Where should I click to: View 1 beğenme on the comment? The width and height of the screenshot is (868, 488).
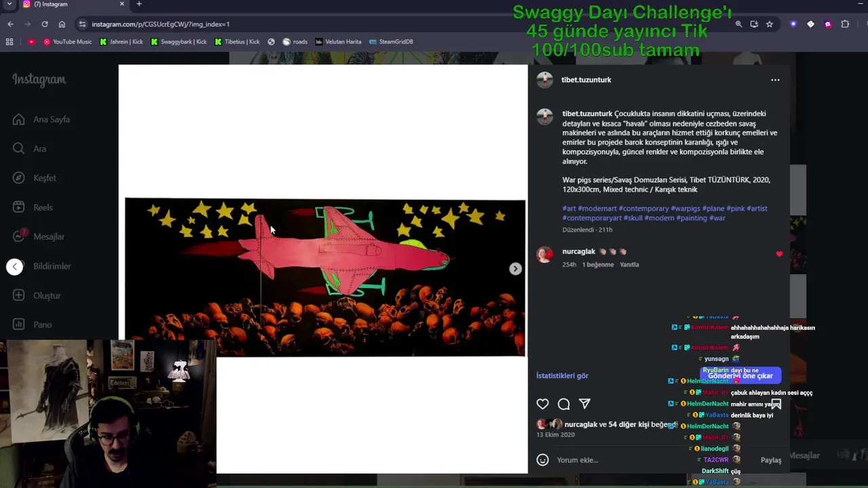(x=597, y=264)
